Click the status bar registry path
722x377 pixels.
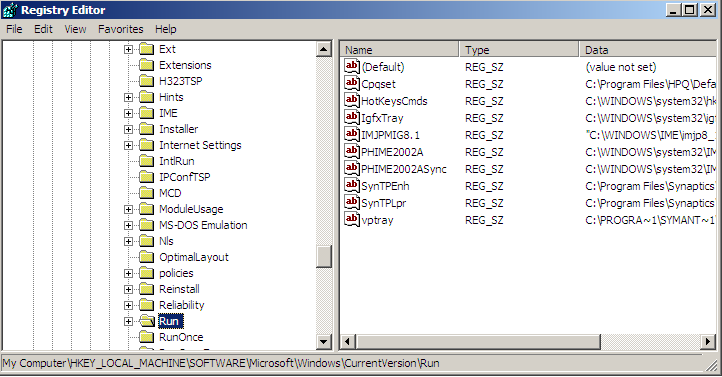point(221,363)
